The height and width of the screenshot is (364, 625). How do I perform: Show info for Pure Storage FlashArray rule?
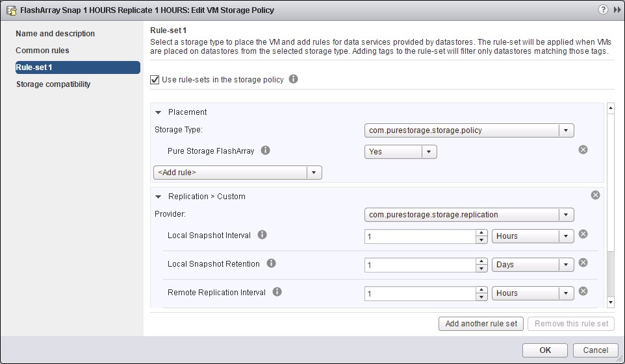tap(266, 150)
